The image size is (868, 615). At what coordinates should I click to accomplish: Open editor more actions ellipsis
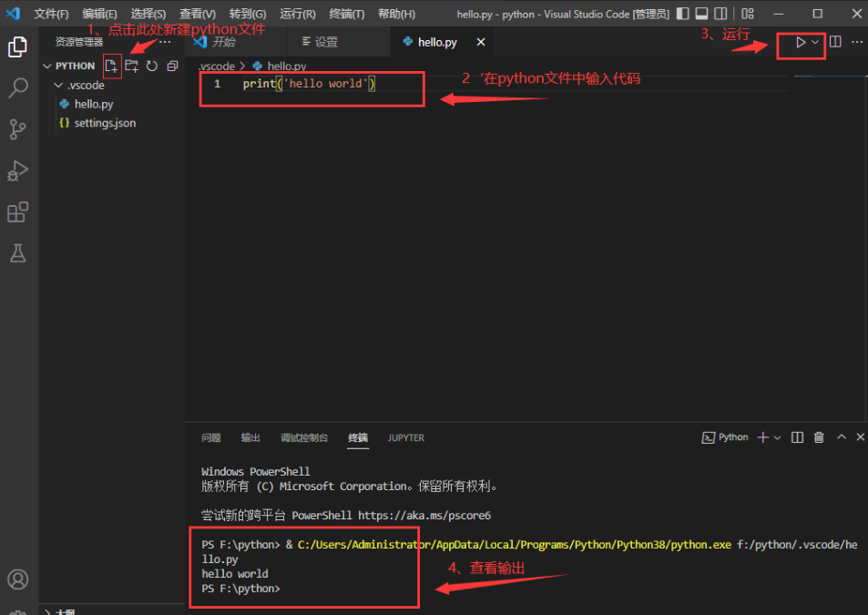857,42
